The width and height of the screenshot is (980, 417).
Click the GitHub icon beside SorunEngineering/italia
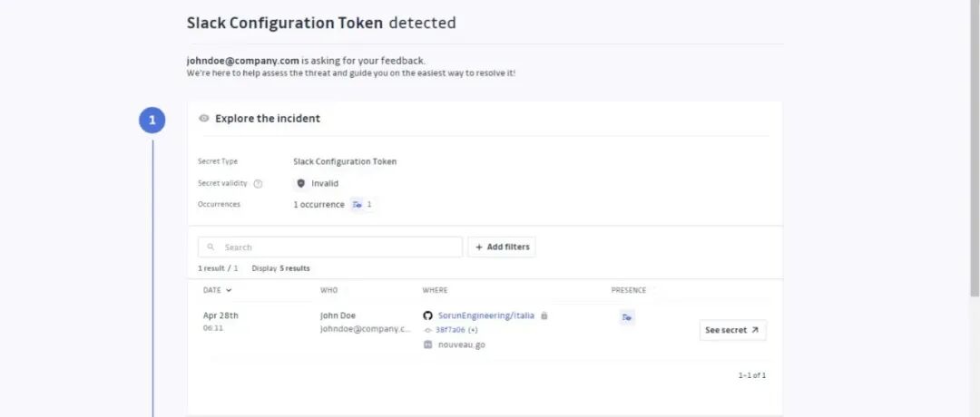tap(427, 315)
